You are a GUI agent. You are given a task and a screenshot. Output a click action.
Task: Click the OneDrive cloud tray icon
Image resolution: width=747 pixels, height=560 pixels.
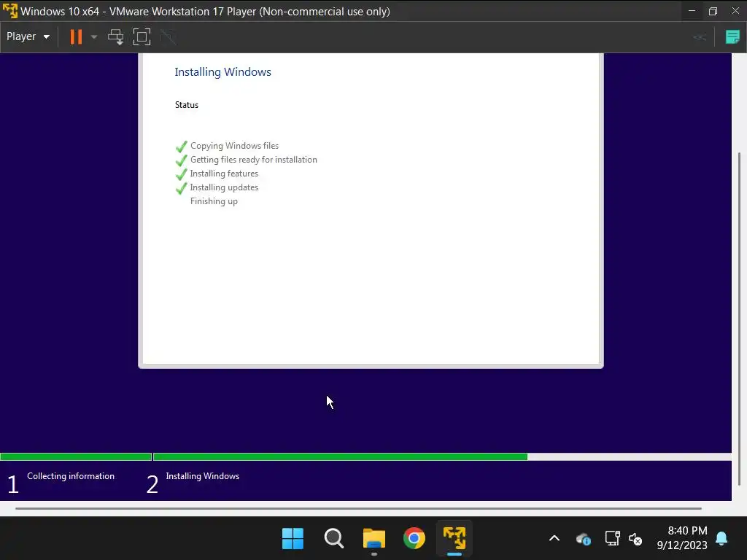(x=583, y=539)
